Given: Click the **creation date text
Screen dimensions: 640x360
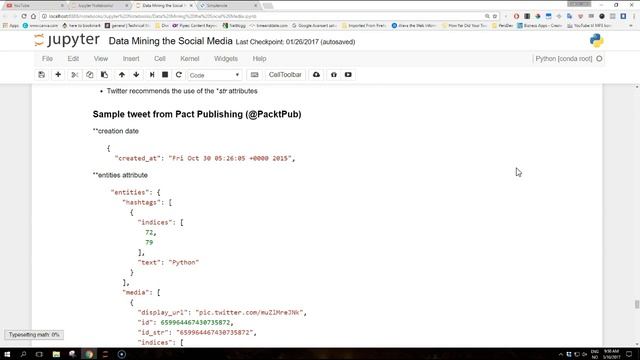Looking at the screenshot, I should tap(116, 131).
